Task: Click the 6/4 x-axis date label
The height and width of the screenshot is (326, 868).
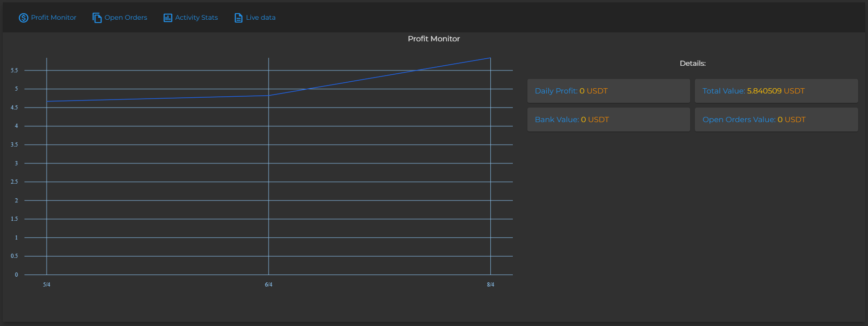Action: click(269, 285)
